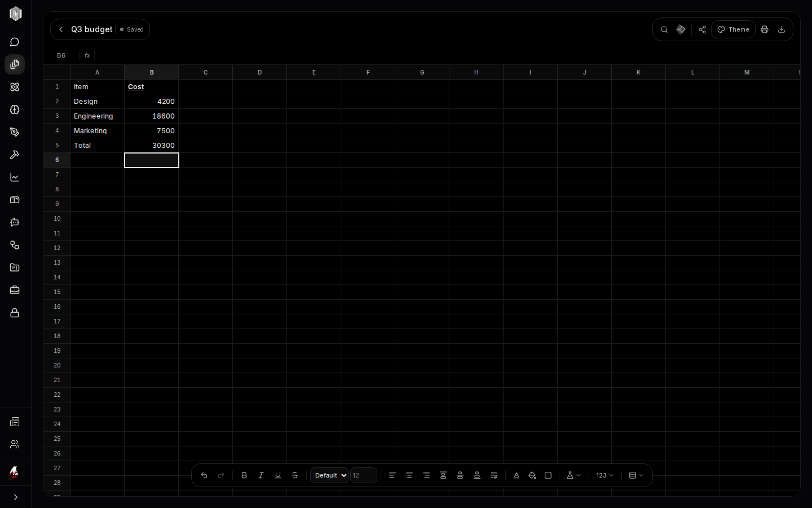Select the Marketing cell
Viewport: 812px width, 508px height.
coord(98,131)
